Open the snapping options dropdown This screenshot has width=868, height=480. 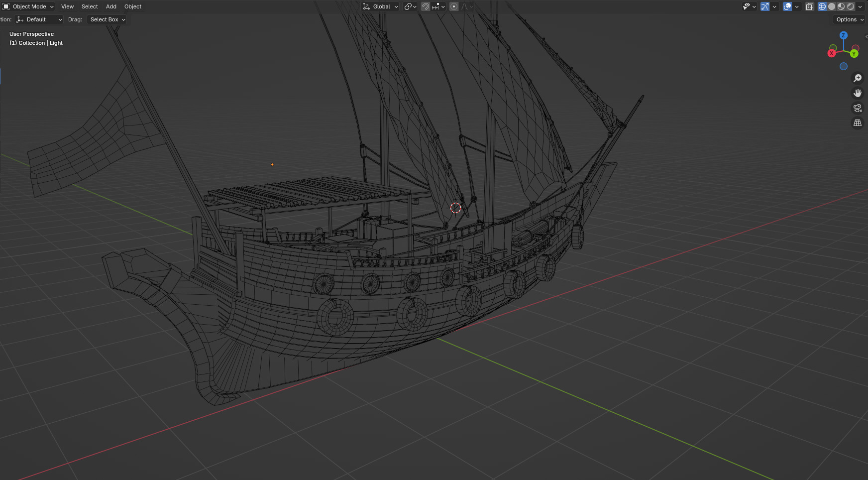[x=438, y=6]
